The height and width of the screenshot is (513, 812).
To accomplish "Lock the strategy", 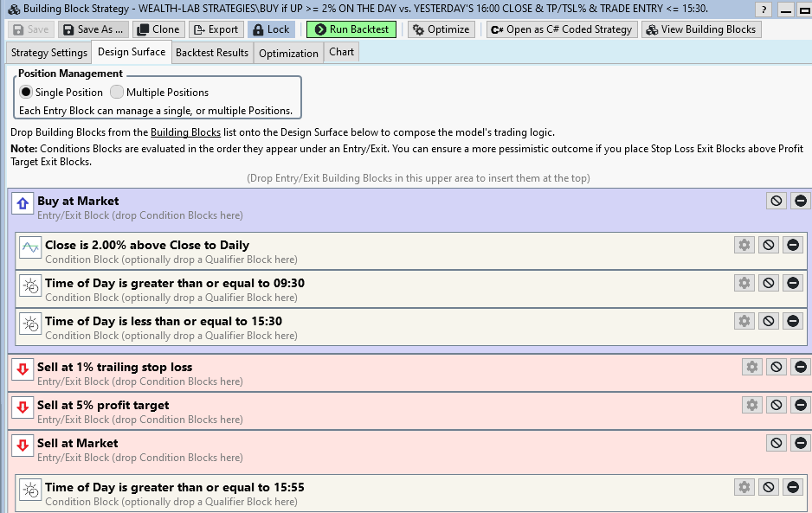I will pos(271,29).
